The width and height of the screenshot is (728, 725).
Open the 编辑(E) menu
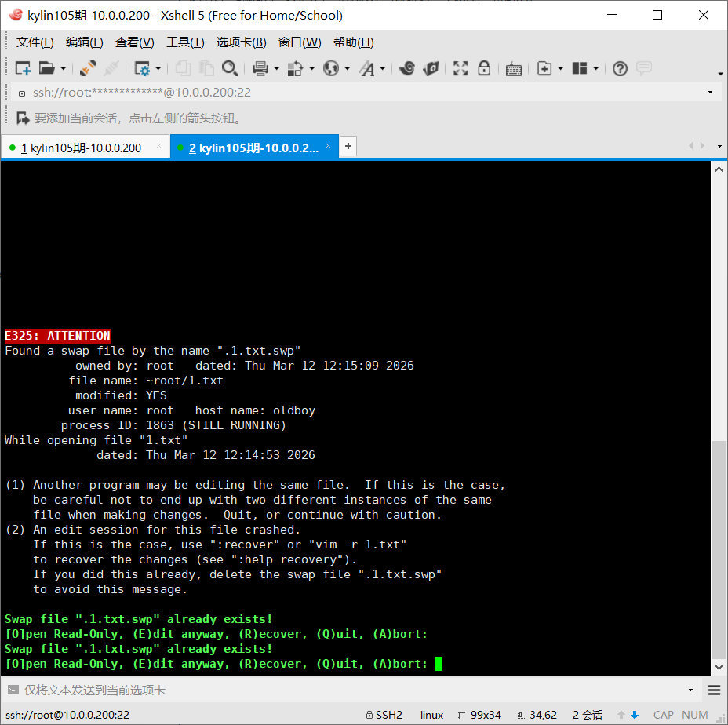point(85,42)
